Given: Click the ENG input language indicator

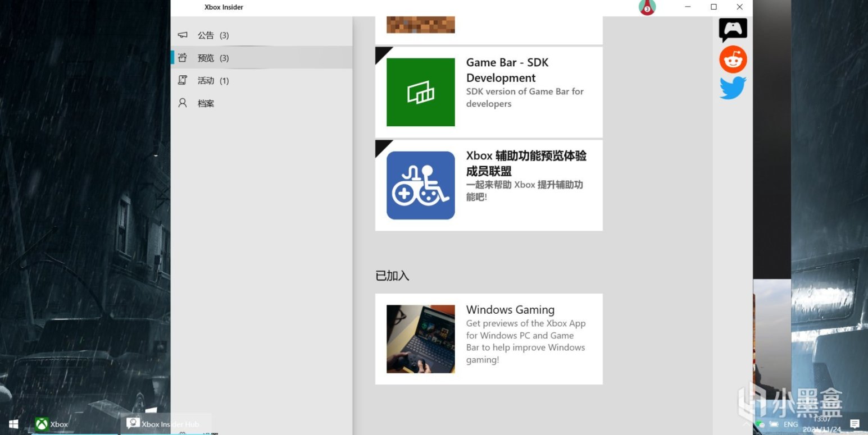Looking at the screenshot, I should click(x=790, y=424).
